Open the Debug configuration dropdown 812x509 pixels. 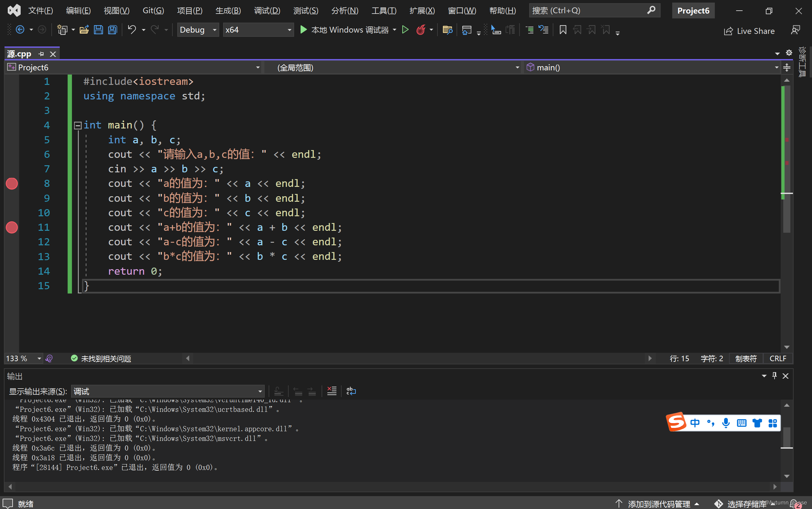click(198, 30)
